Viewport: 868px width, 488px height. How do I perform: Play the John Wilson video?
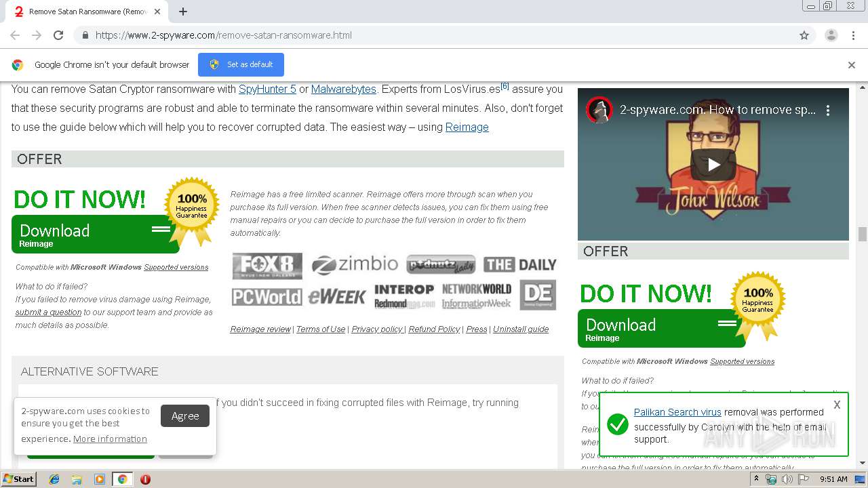point(713,164)
